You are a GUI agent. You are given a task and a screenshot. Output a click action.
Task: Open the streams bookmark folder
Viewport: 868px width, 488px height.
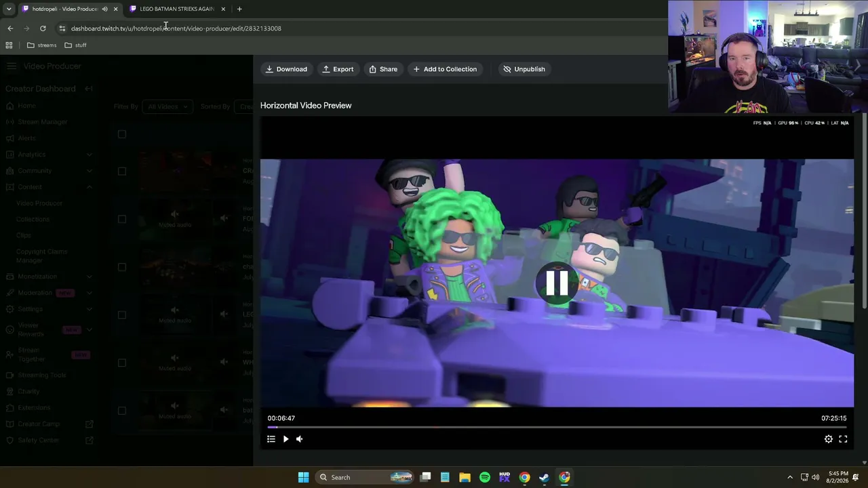pyautogui.click(x=41, y=45)
